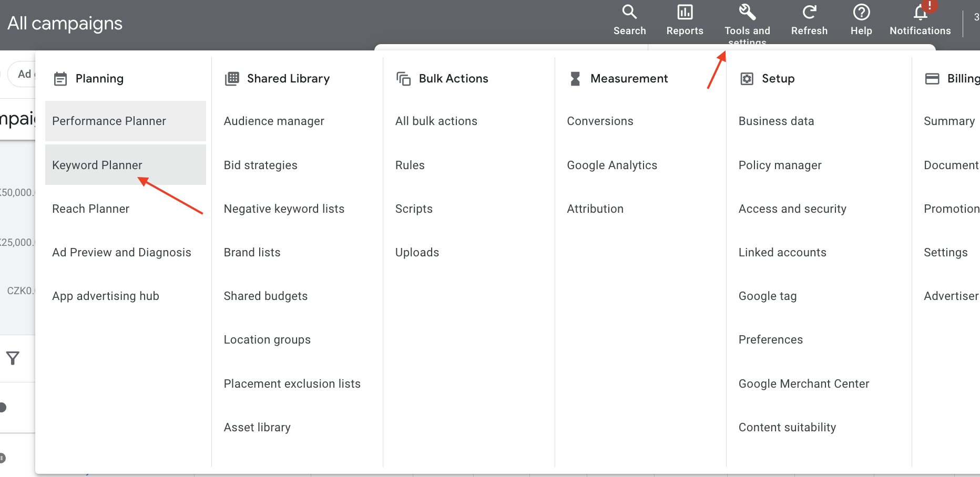Viewport: 980px width, 477px height.
Task: Click the Shared Library heading
Action: [288, 79]
